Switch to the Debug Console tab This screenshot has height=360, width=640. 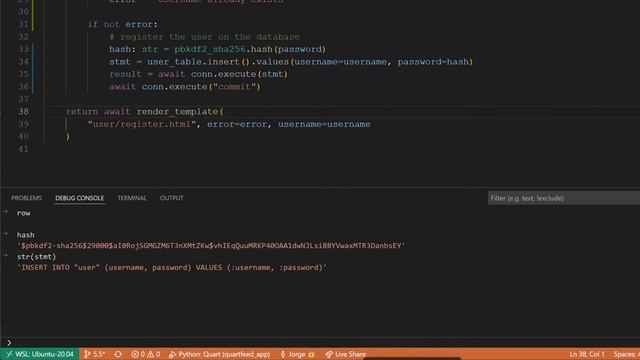(80, 198)
